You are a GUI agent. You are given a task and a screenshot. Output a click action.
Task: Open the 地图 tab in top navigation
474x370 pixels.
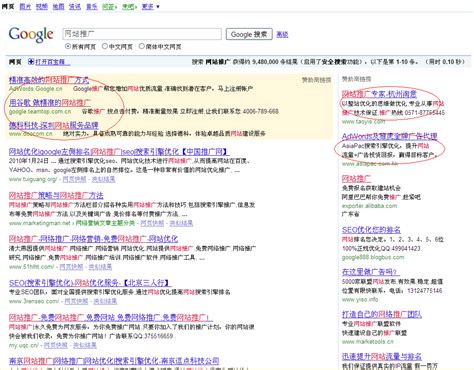(58, 6)
